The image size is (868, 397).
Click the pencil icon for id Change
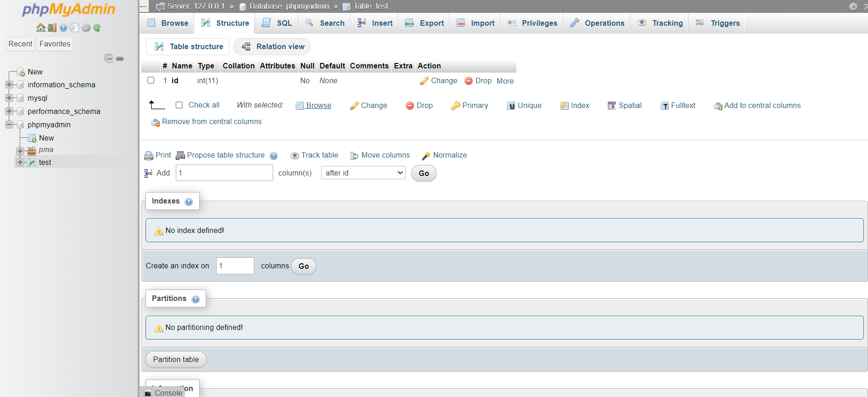(x=424, y=81)
